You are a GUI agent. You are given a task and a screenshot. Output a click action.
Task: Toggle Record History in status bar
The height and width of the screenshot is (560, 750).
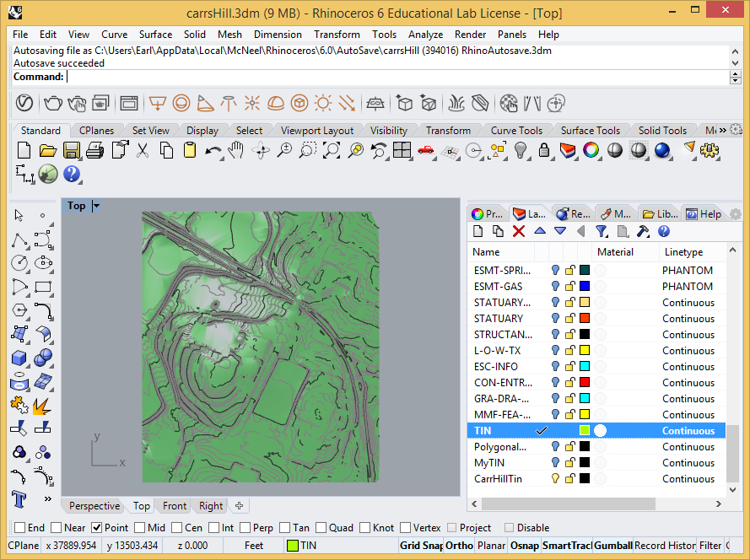[665, 545]
